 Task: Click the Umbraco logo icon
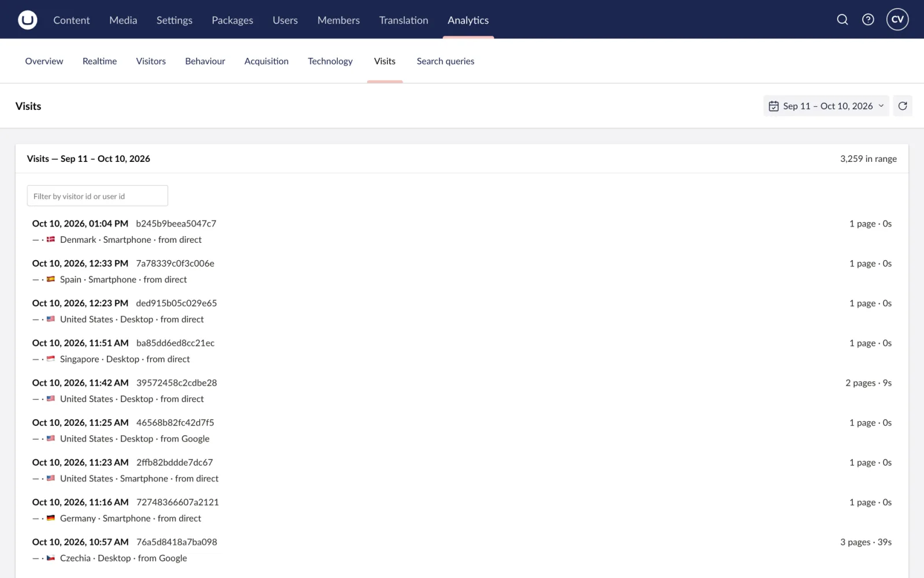point(27,20)
